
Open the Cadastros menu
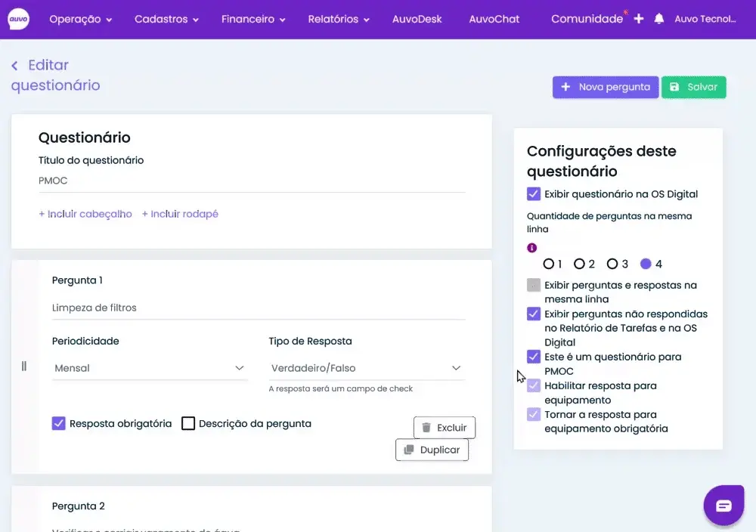tap(166, 20)
